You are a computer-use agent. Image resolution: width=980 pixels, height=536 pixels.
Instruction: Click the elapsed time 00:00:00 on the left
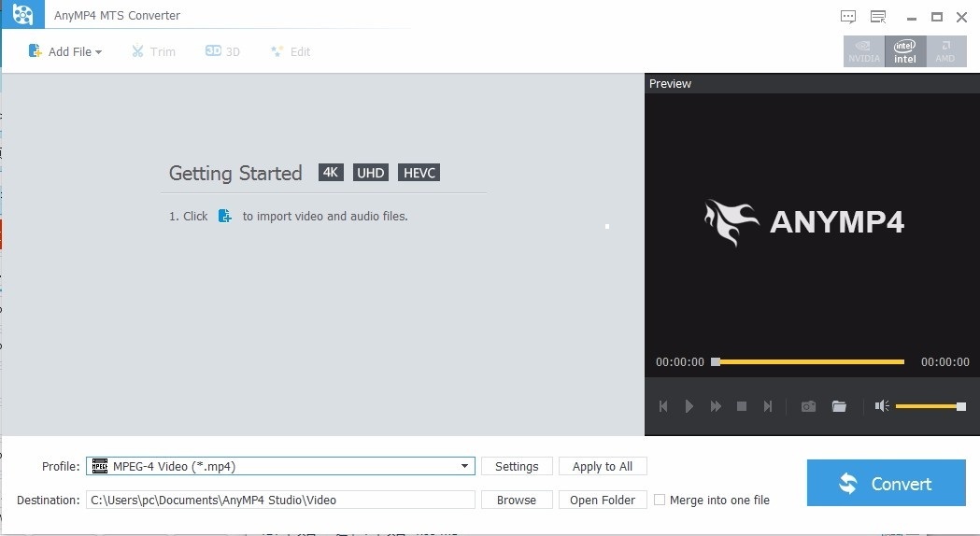(x=679, y=361)
